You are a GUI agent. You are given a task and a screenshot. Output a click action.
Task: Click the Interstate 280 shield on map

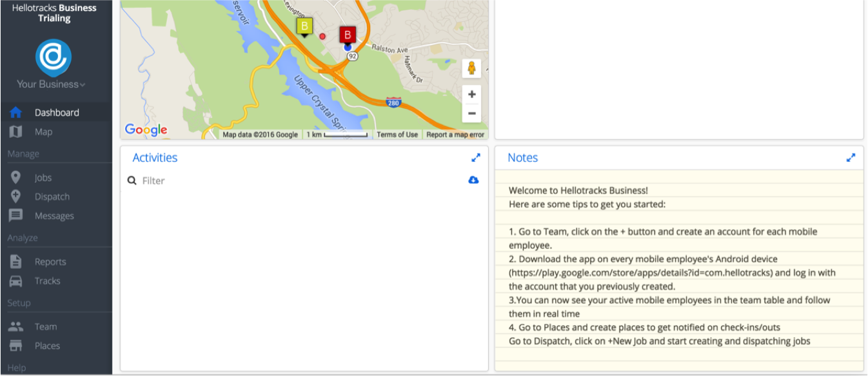pos(393,103)
